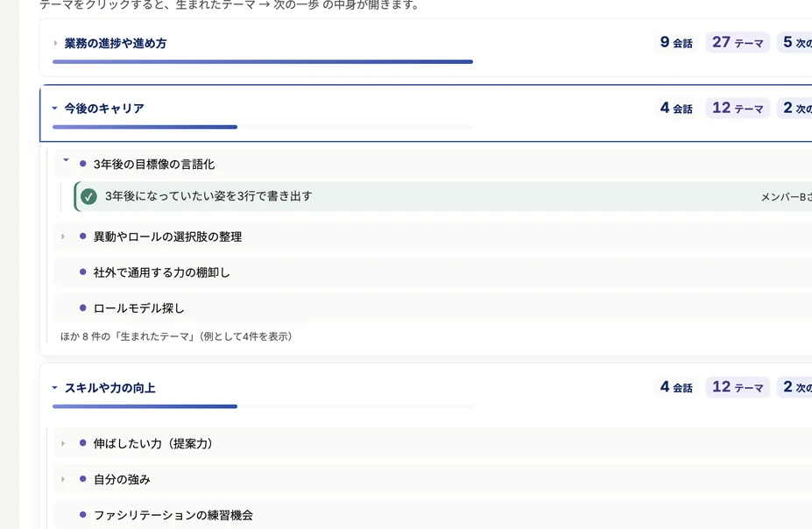
Task: Collapse the 3年後の目標像の言語化 theme arrow
Action: click(x=66, y=160)
